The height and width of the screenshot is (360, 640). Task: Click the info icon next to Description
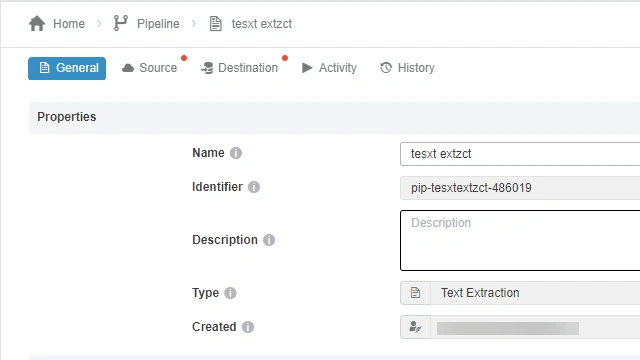[269, 240]
